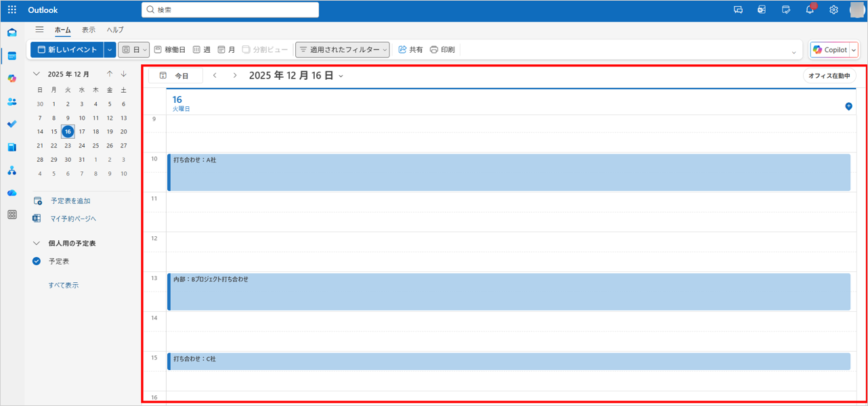Open the To Do checkmark app

[12, 125]
